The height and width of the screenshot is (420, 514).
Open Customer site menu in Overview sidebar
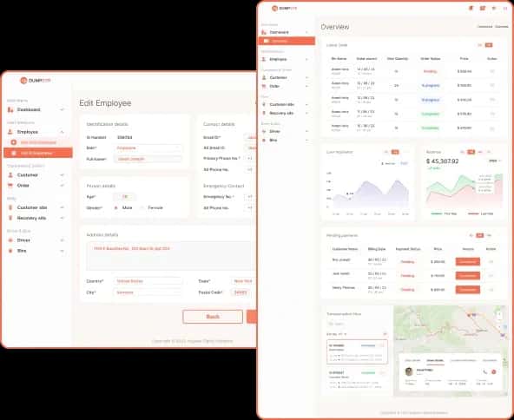[285, 104]
